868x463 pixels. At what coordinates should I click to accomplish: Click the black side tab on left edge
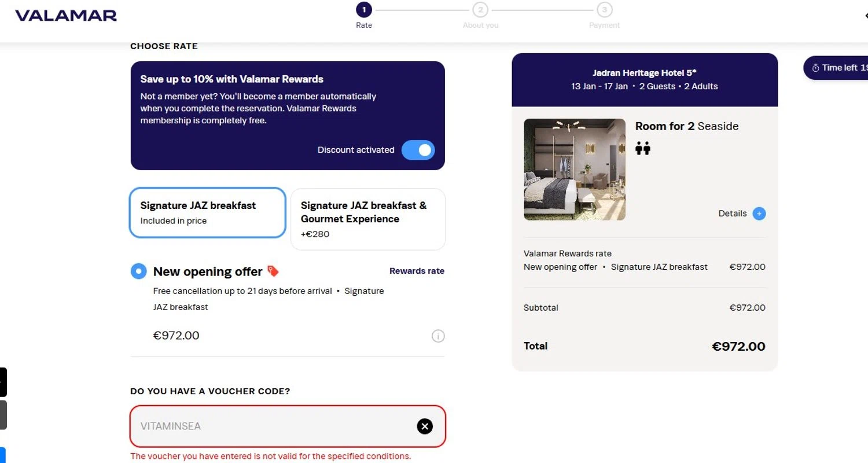pyautogui.click(x=3, y=382)
